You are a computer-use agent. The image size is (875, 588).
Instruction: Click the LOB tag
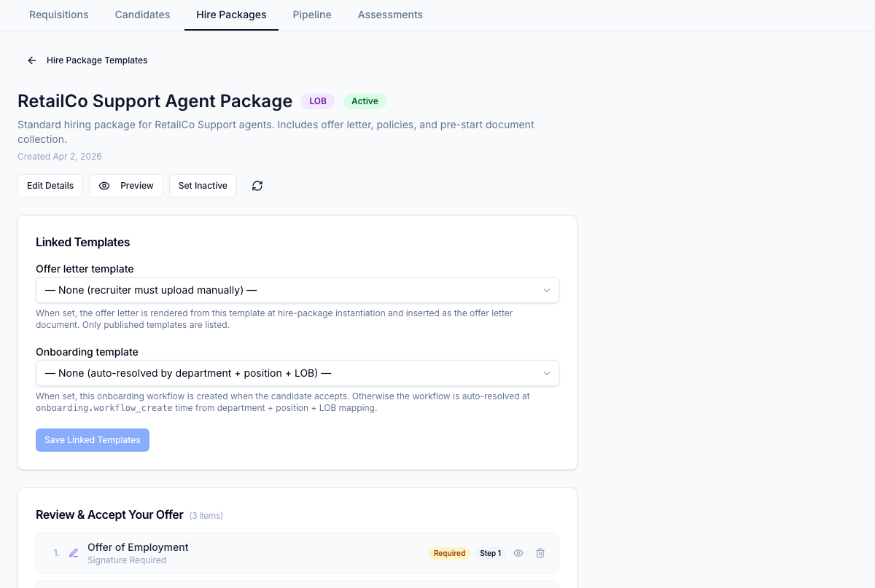318,101
